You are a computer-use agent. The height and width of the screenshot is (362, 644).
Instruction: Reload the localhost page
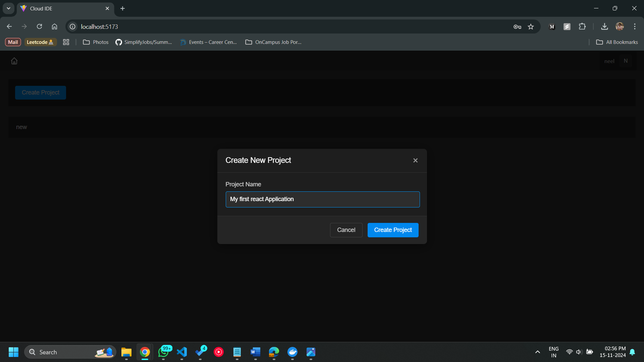pos(39,26)
